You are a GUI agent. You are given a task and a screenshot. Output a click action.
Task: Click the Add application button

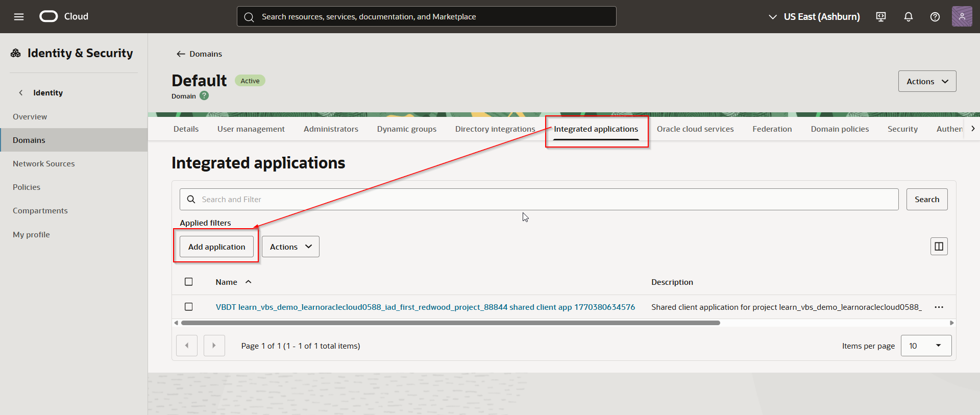pos(216,247)
